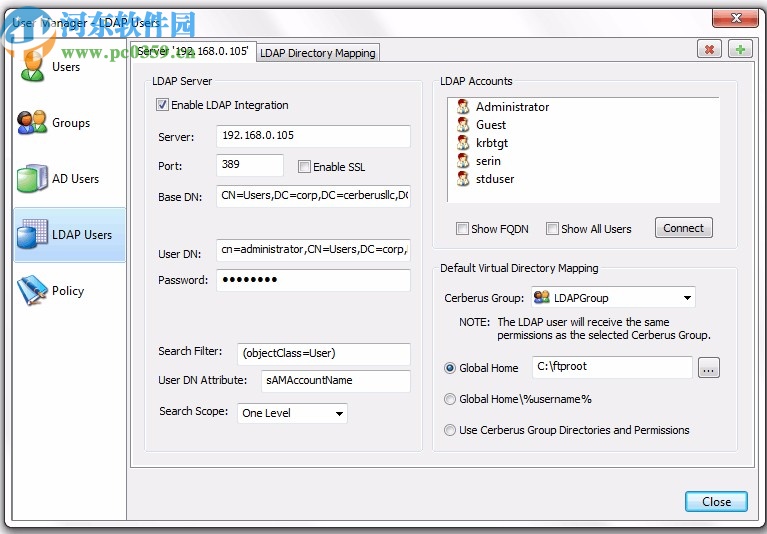Screen dimensions: 767x534
Task: Click the 'AD Users' sidebar label
Action: 75,178
